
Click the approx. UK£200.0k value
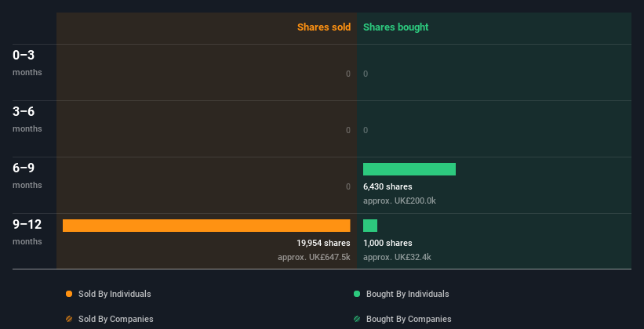tap(399, 201)
